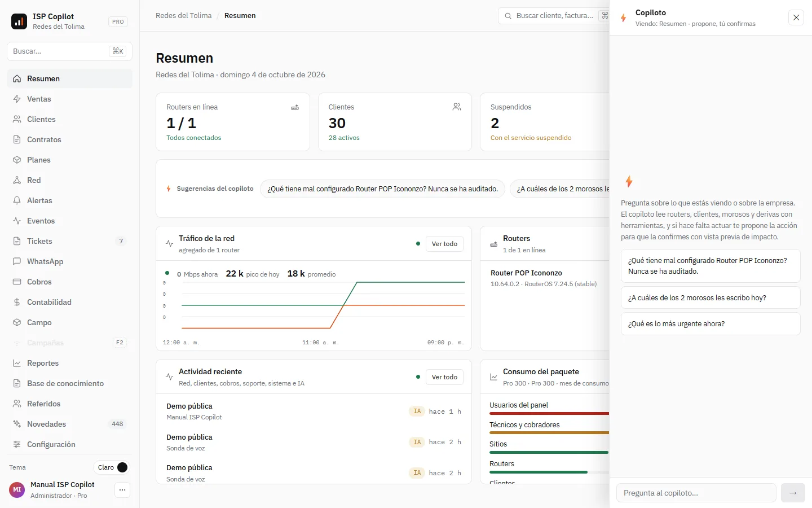Open Base de conocimiento in the sidebar
Screen dimensions: 812x508
coord(69,383)
